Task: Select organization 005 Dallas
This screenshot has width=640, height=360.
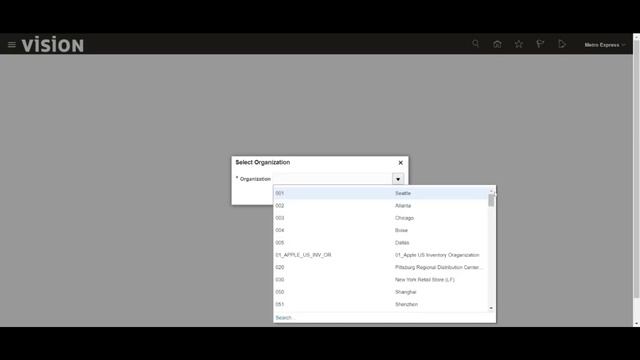Action: pyautogui.click(x=381, y=242)
